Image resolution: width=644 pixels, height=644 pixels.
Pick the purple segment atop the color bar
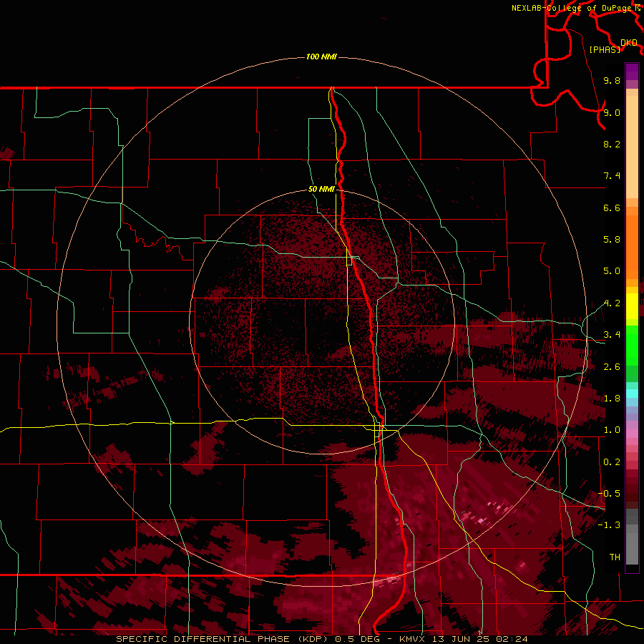tap(632, 72)
